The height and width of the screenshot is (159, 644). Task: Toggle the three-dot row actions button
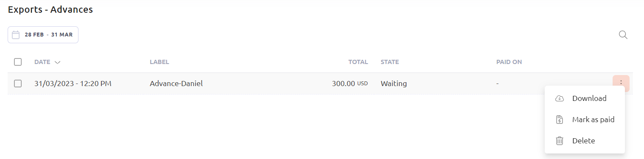621,84
